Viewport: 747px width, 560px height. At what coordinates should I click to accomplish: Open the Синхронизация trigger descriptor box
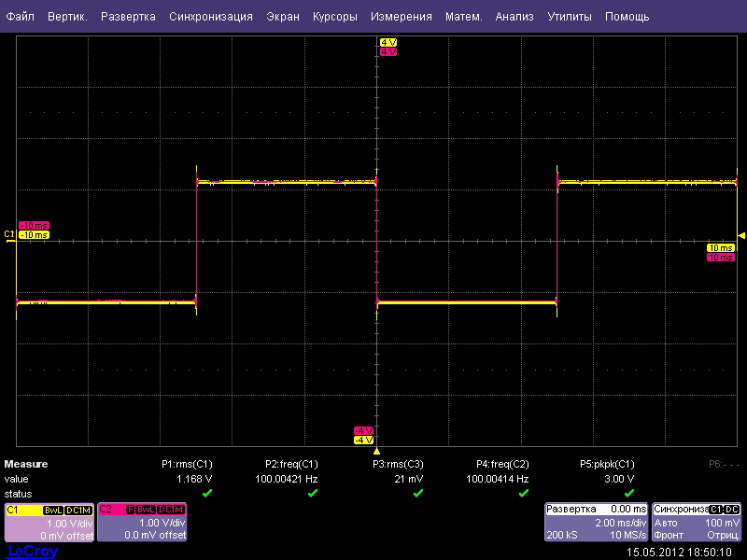click(x=697, y=523)
